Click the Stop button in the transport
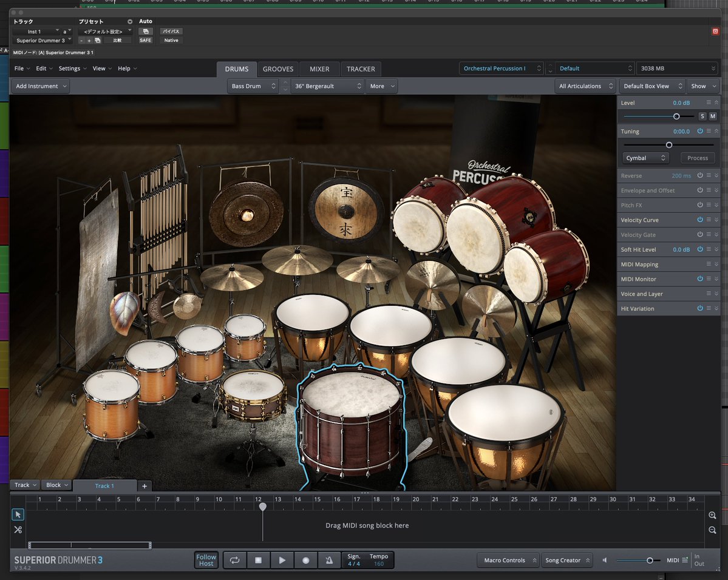The width and height of the screenshot is (728, 580). [258, 561]
